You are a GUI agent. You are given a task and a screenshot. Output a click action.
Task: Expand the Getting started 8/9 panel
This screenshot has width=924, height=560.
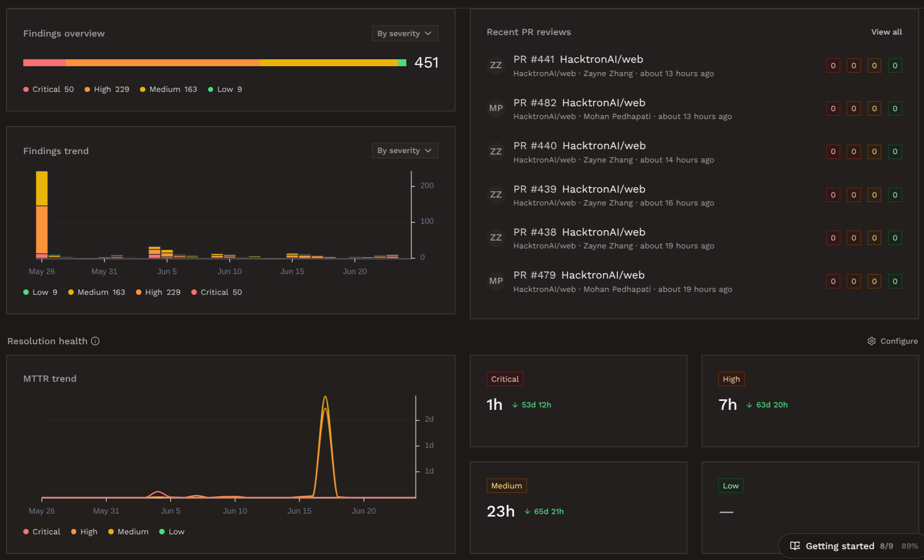point(852,546)
